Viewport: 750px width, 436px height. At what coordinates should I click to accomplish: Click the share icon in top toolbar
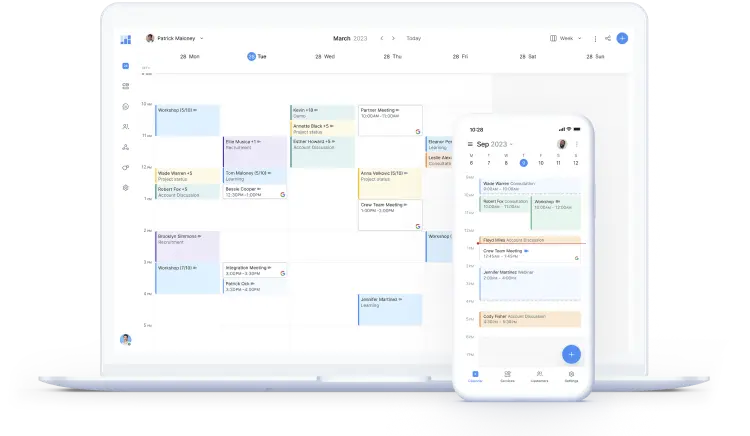[x=607, y=39]
